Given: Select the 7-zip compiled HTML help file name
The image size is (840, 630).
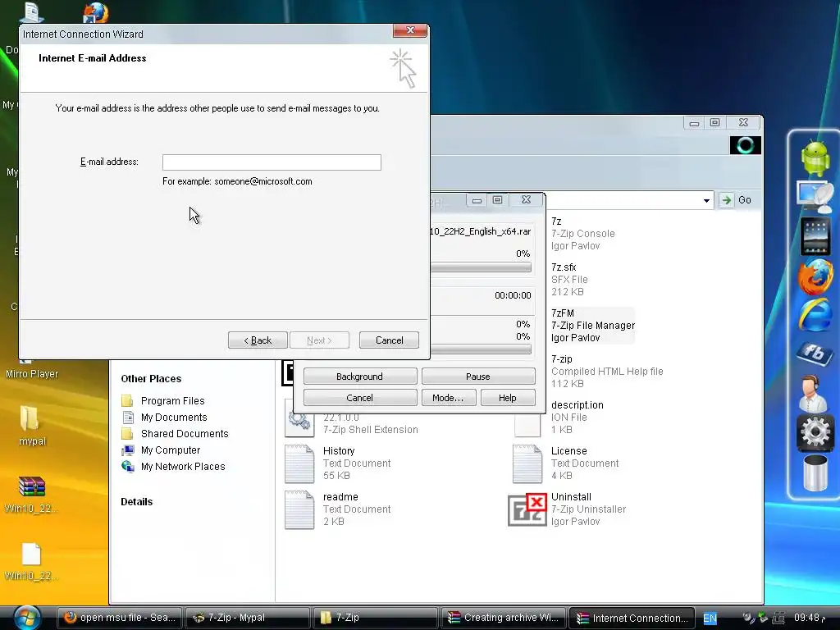Looking at the screenshot, I should click(x=561, y=359).
